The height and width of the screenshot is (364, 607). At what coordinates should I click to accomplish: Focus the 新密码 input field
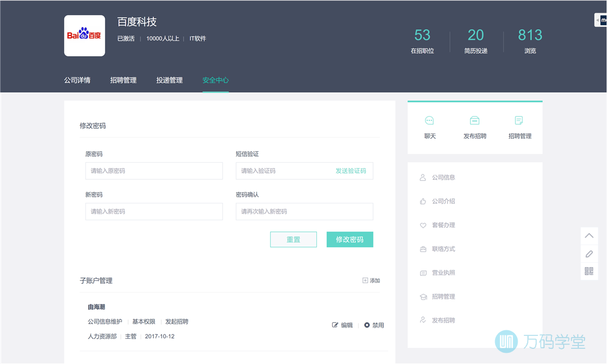pyautogui.click(x=154, y=212)
